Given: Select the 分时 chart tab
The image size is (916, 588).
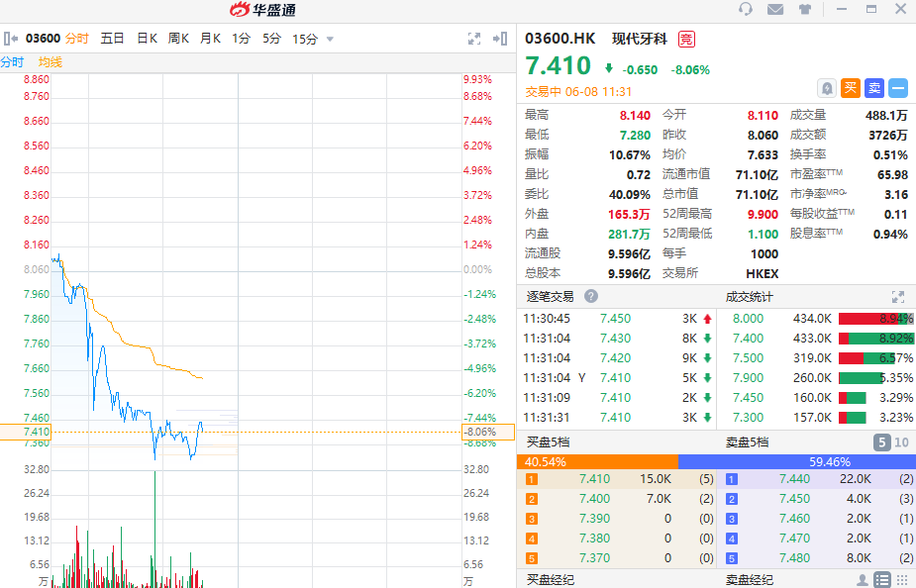Looking at the screenshot, I should tap(77, 39).
